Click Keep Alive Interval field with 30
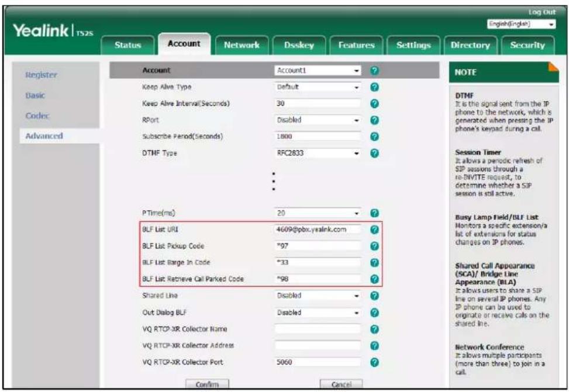Screen dimensions: 569x392 click(318, 103)
